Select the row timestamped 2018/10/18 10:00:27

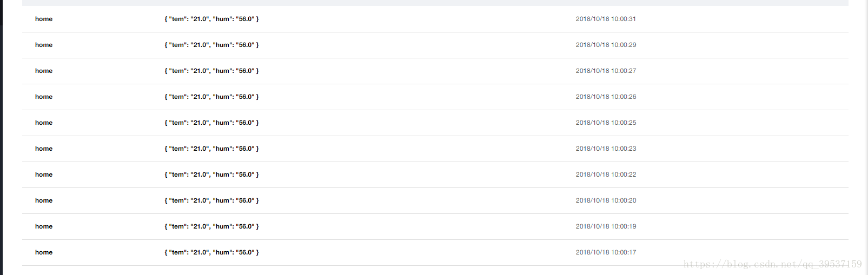click(435, 71)
